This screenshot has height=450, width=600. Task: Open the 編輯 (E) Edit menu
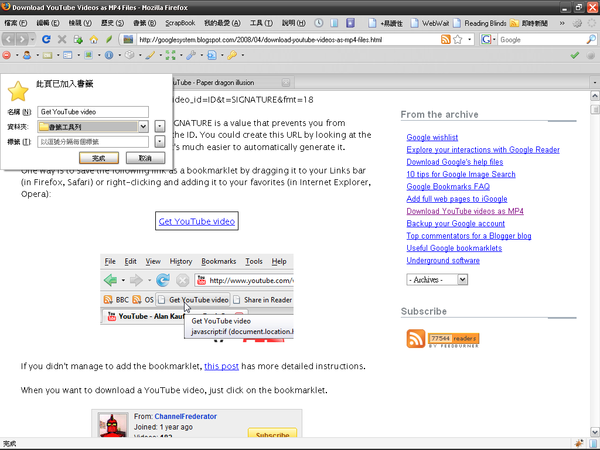pos(48,23)
